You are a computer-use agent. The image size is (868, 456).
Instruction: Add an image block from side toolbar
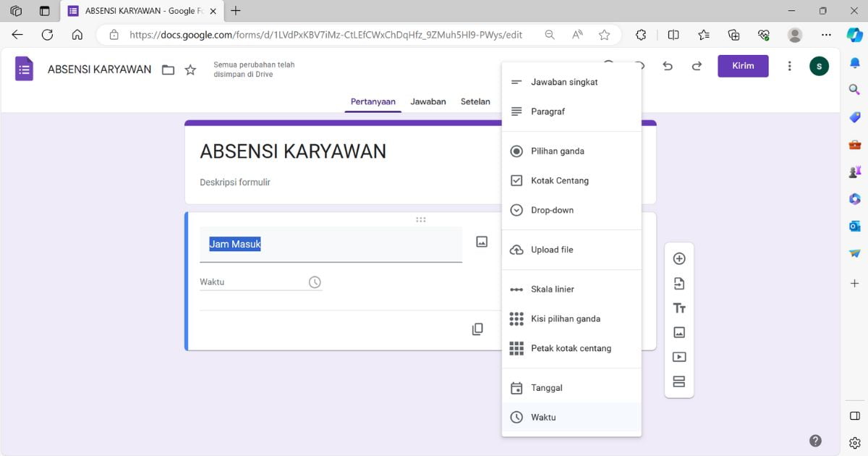[679, 332]
